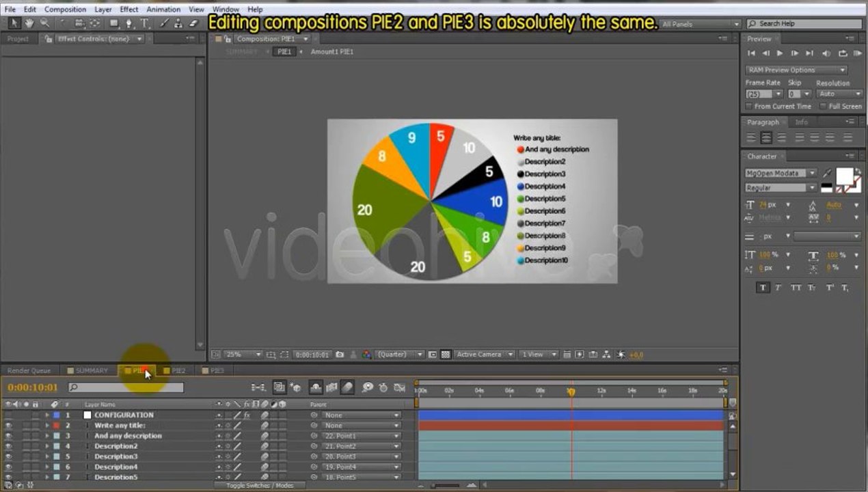Select the Eraser tool
Image resolution: width=868 pixels, height=492 pixels.
coord(193,23)
